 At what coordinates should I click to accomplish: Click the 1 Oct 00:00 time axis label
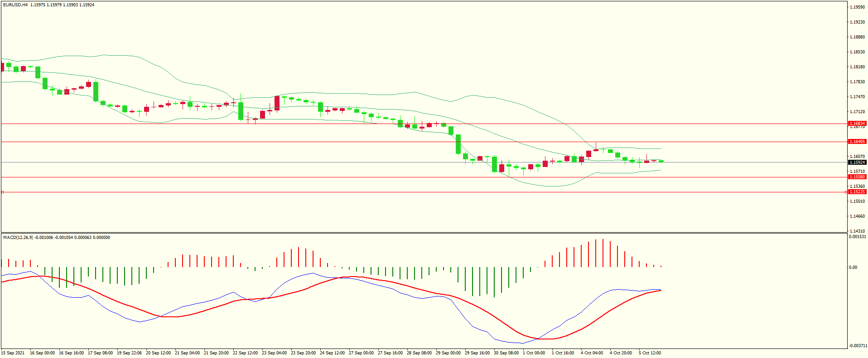534,353
